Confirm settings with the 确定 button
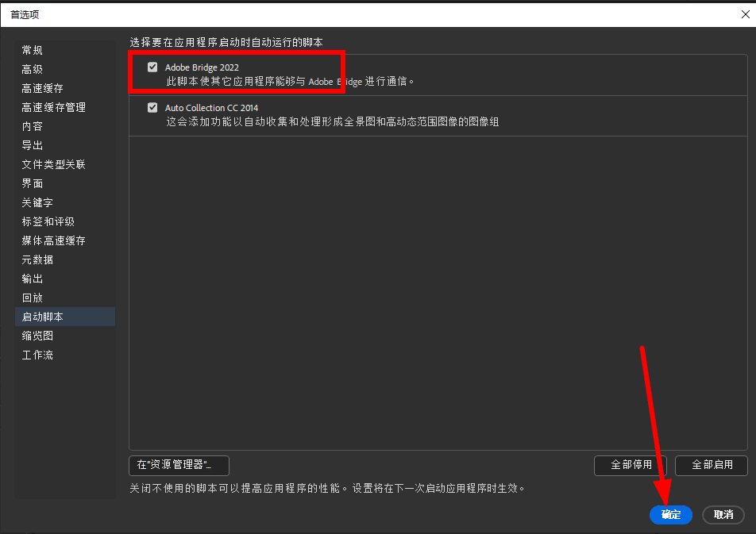Image resolution: width=756 pixels, height=534 pixels. pyautogui.click(x=671, y=515)
